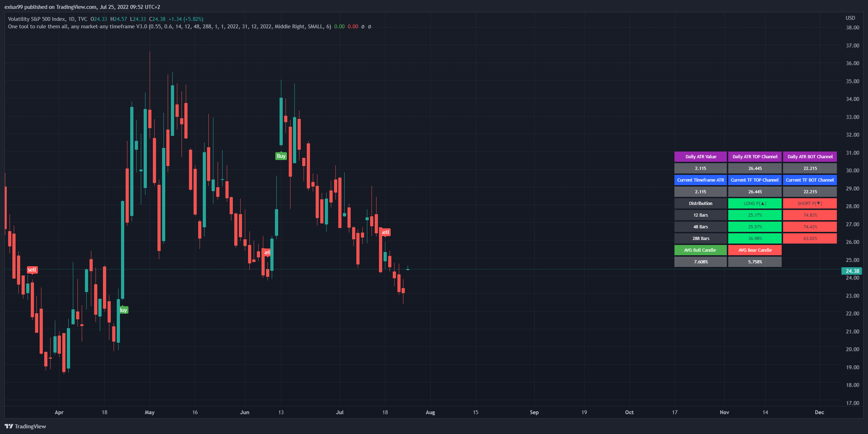The height and width of the screenshot is (434, 868).
Task: Click the sell signal label in early June
Action: (x=267, y=252)
